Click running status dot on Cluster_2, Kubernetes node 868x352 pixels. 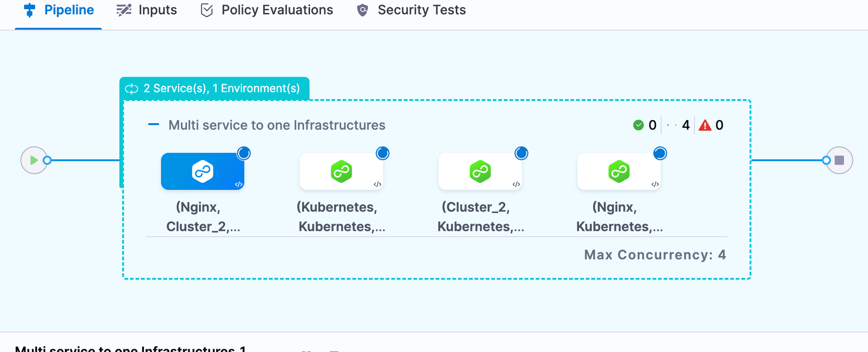[521, 153]
